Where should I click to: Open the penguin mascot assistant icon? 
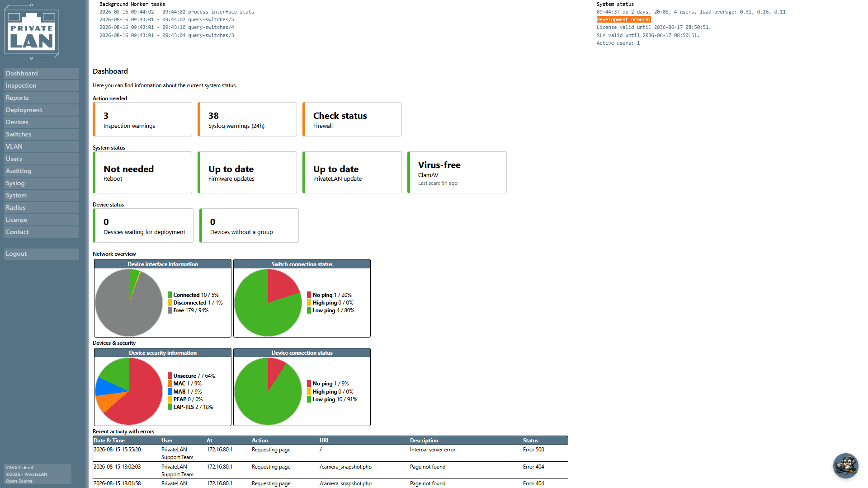[x=845, y=465]
